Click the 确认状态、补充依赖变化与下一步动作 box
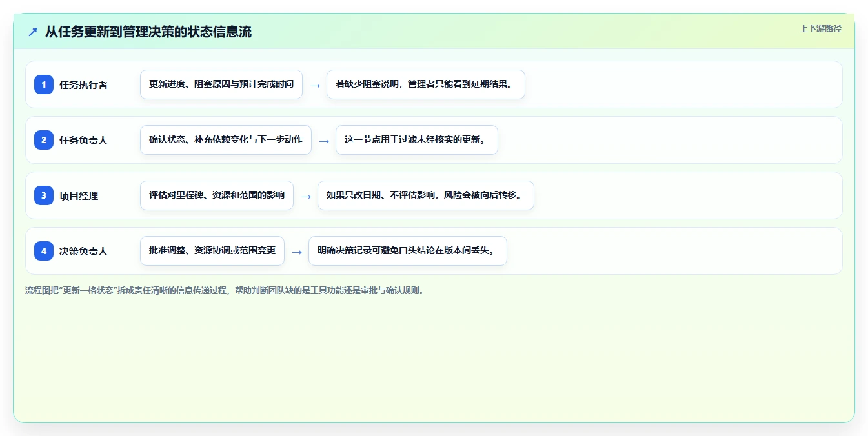 coord(226,140)
